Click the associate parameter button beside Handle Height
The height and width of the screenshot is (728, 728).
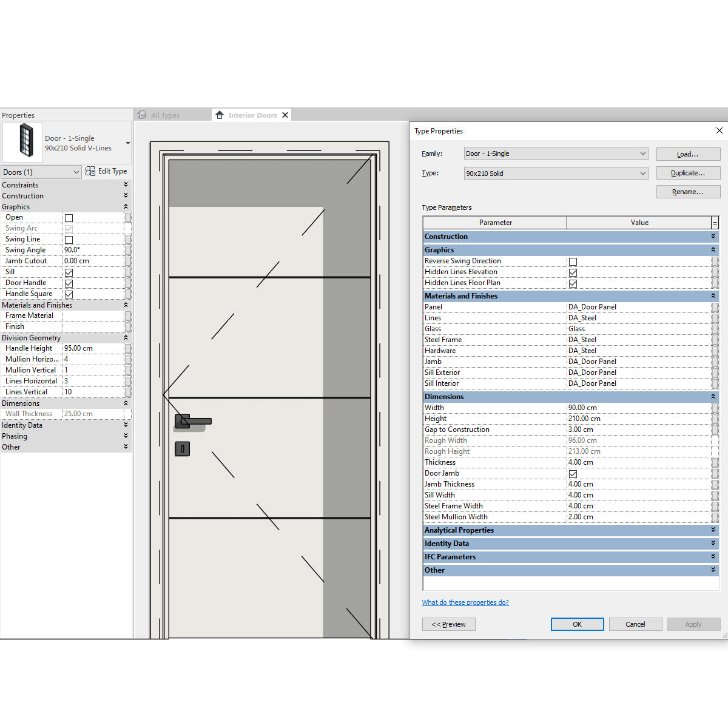[x=127, y=348]
